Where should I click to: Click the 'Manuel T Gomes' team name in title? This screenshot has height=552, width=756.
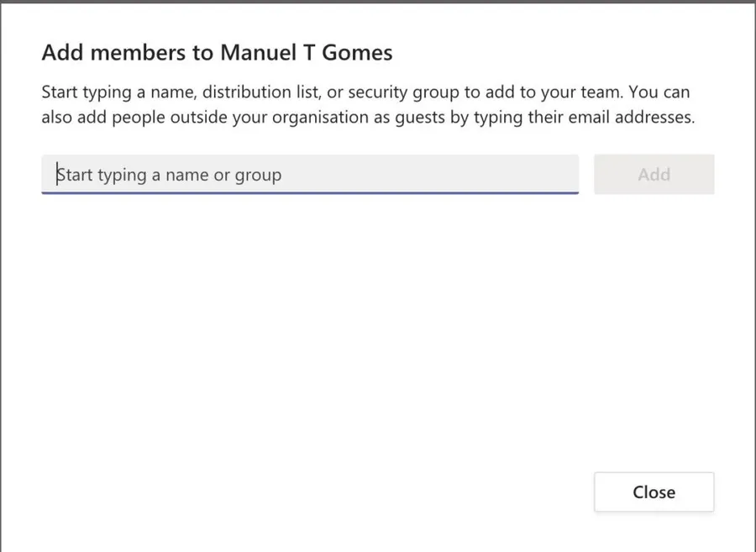click(x=306, y=53)
